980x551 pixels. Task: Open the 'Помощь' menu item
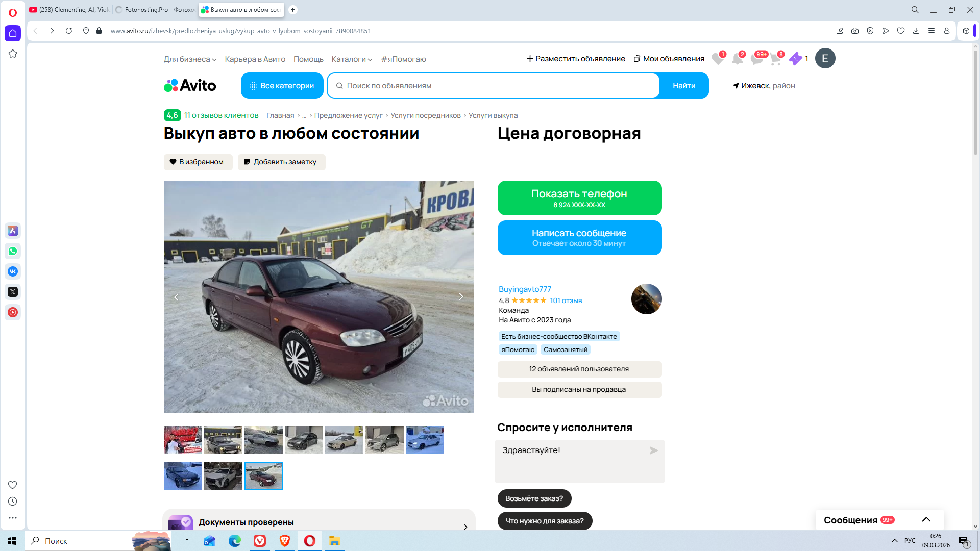pyautogui.click(x=308, y=59)
